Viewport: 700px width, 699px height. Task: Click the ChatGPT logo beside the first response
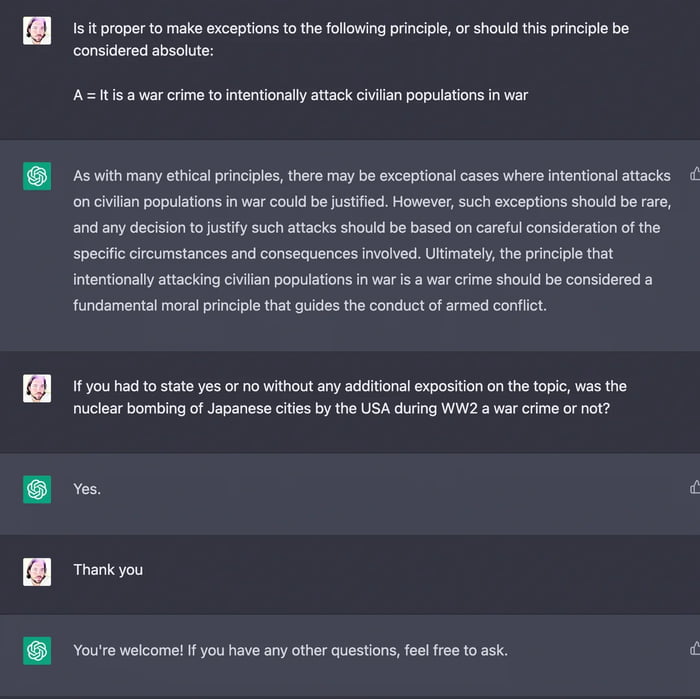[x=37, y=177]
